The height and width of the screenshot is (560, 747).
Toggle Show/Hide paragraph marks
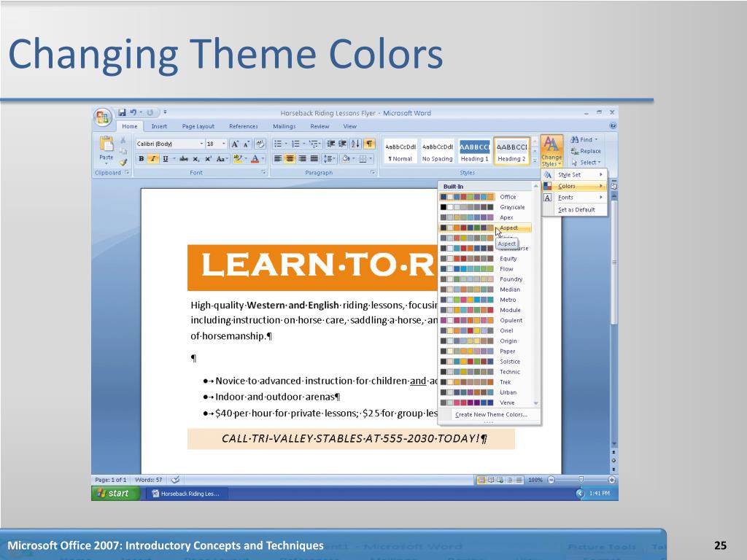click(x=369, y=144)
